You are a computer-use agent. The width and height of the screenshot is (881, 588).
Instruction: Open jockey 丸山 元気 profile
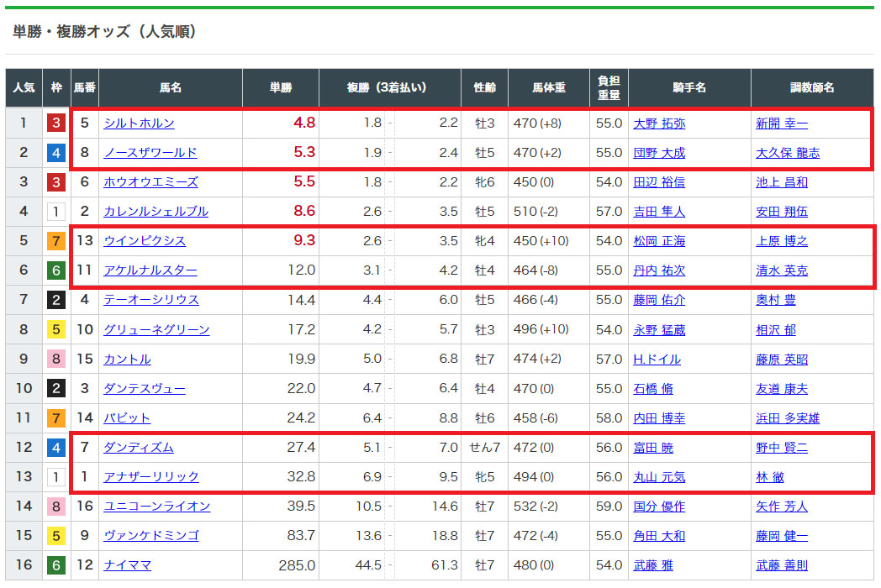[x=658, y=477]
